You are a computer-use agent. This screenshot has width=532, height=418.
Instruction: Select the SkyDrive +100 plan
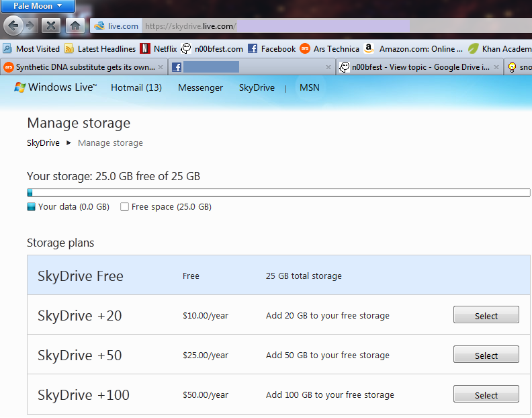(486, 394)
